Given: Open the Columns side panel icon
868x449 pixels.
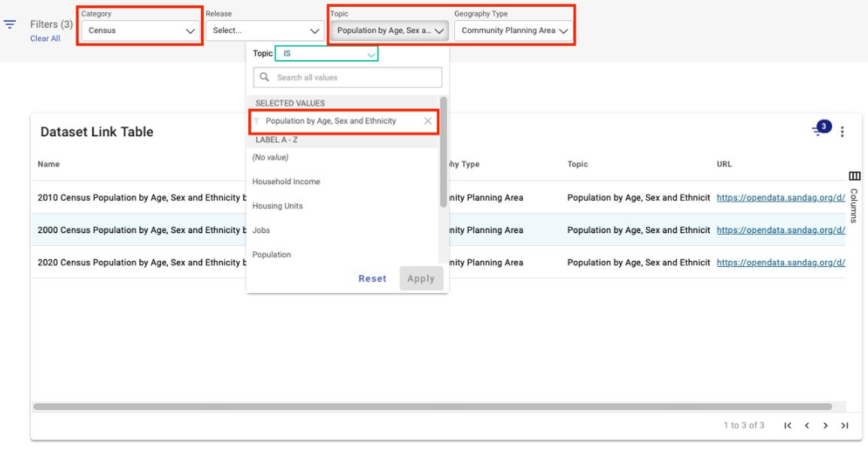Looking at the screenshot, I should (854, 176).
